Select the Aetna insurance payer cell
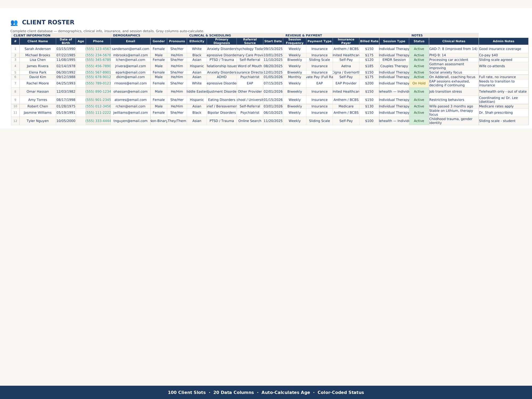Screen dimensions: 532x399 click(x=346, y=66)
